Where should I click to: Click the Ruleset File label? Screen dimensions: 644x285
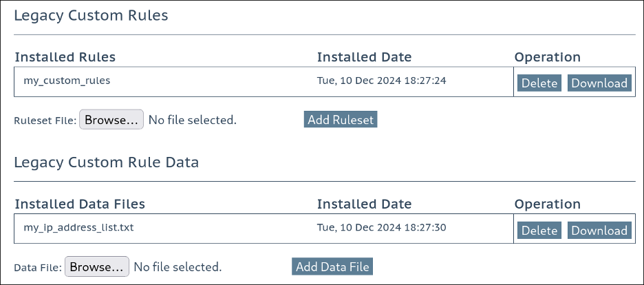[45, 120]
